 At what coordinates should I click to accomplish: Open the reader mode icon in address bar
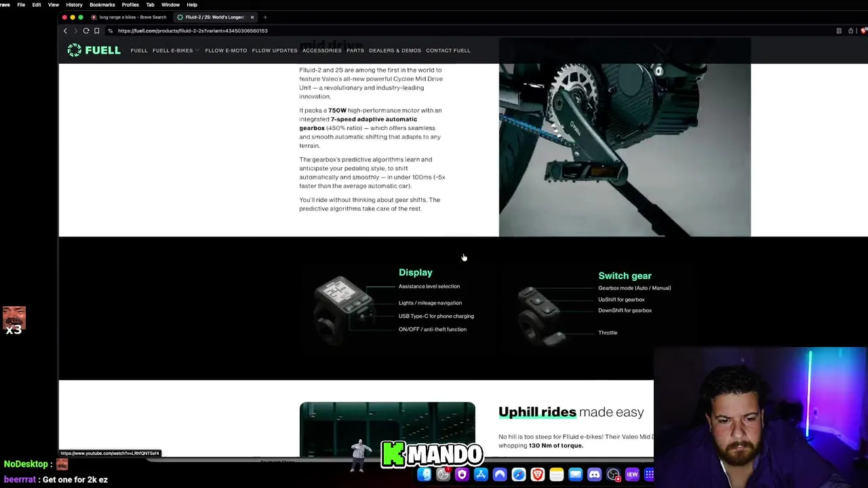click(839, 30)
